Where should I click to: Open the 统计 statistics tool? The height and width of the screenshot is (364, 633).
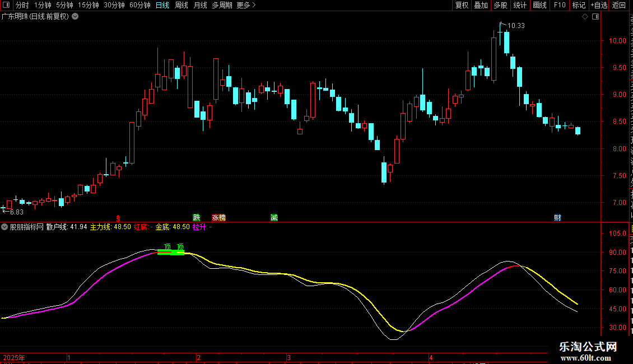click(519, 5)
